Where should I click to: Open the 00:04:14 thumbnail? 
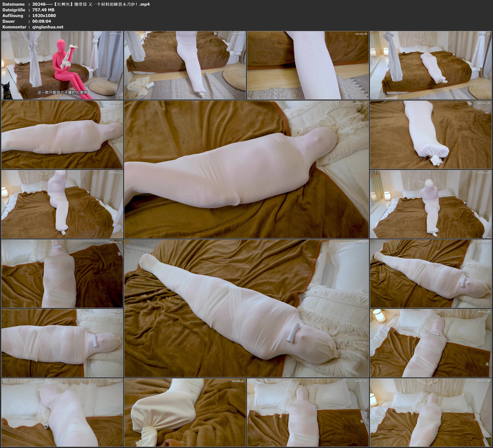point(62,273)
